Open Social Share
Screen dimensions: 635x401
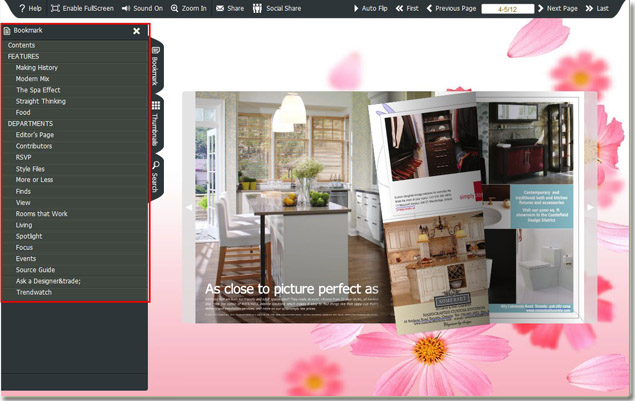coord(277,8)
